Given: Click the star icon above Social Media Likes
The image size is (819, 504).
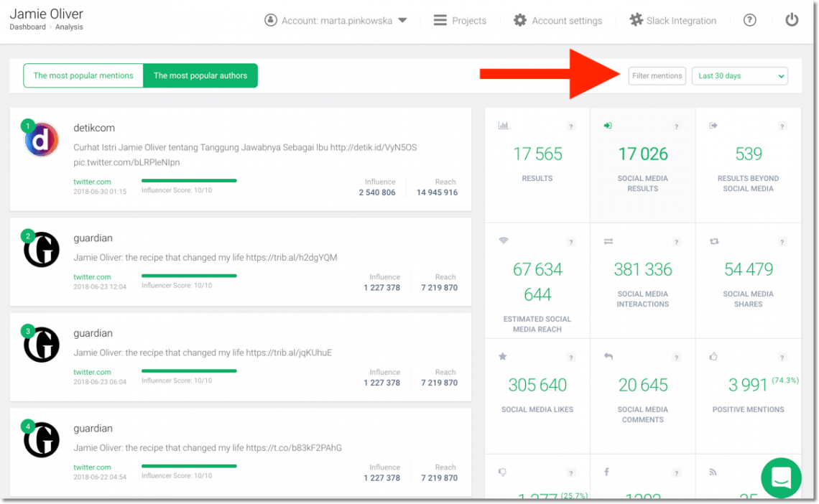Looking at the screenshot, I should [502, 357].
